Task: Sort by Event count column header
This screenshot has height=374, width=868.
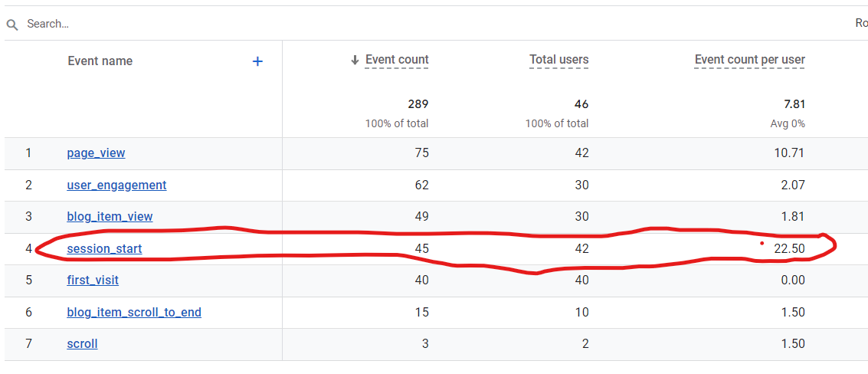Action: (397, 60)
